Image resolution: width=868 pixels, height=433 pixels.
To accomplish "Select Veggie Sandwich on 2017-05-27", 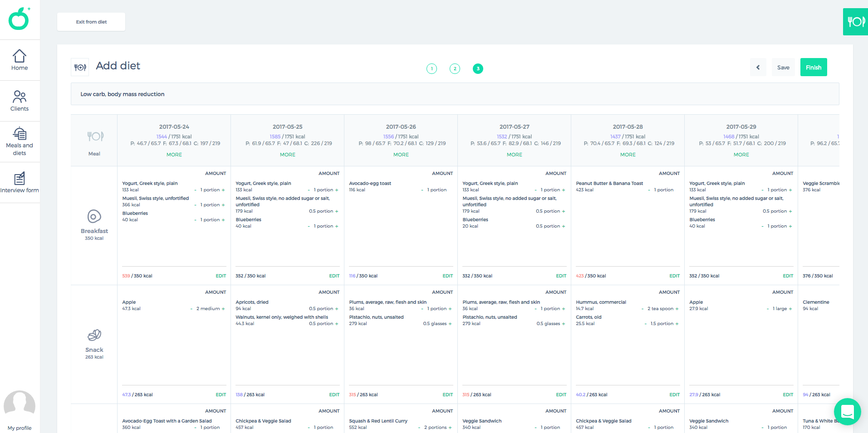I will [x=482, y=421].
